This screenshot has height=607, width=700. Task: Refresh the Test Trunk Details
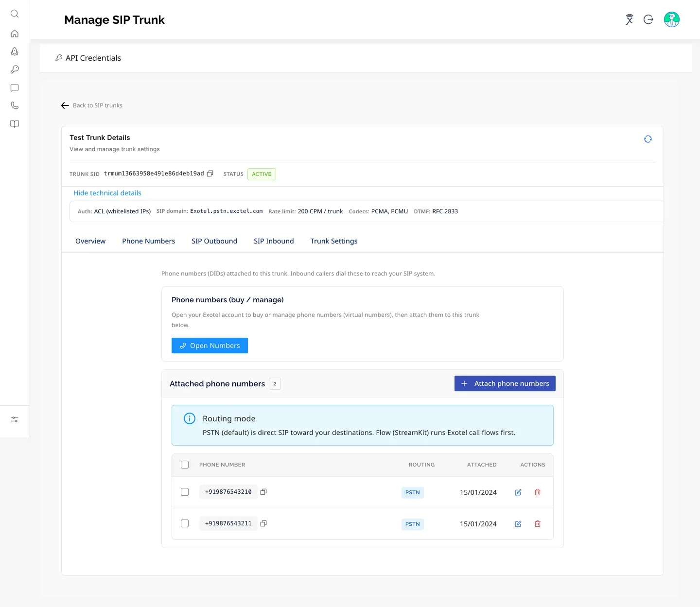(648, 139)
